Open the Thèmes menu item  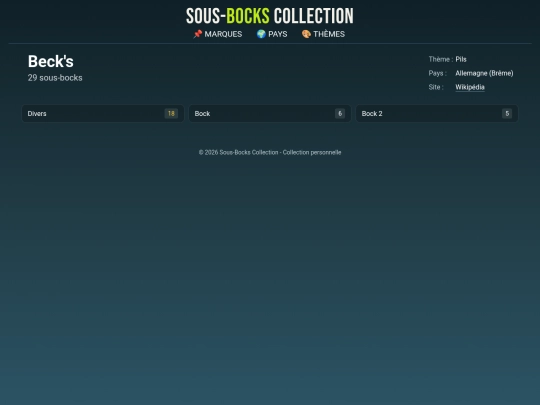point(323,34)
